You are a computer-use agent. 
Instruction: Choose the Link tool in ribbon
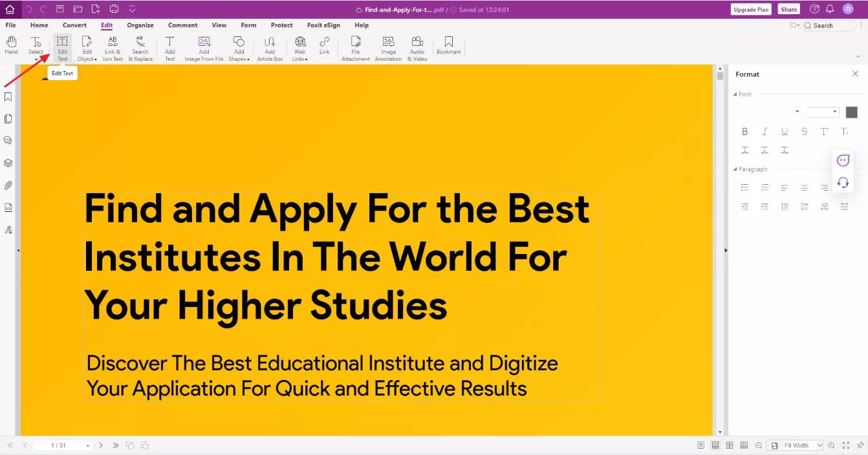(x=324, y=45)
